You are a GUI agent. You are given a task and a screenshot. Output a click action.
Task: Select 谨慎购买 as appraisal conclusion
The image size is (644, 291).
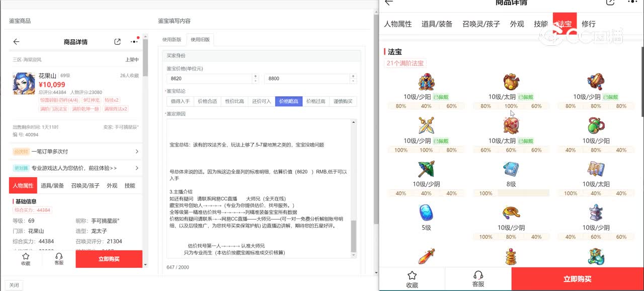pyautogui.click(x=343, y=101)
